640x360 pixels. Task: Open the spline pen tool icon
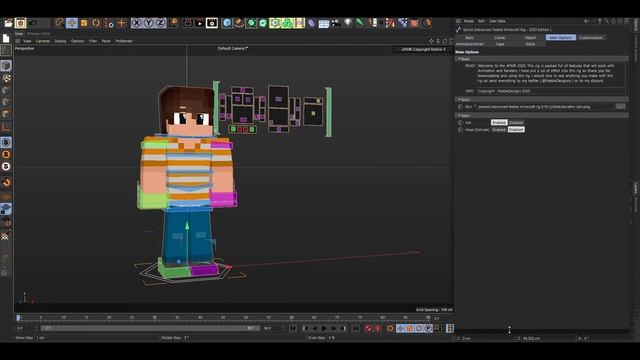click(239, 23)
